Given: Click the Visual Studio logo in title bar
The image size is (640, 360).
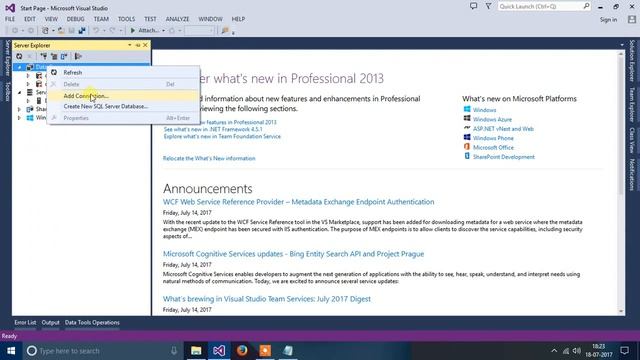Looking at the screenshot, I should pyautogui.click(x=10, y=8).
